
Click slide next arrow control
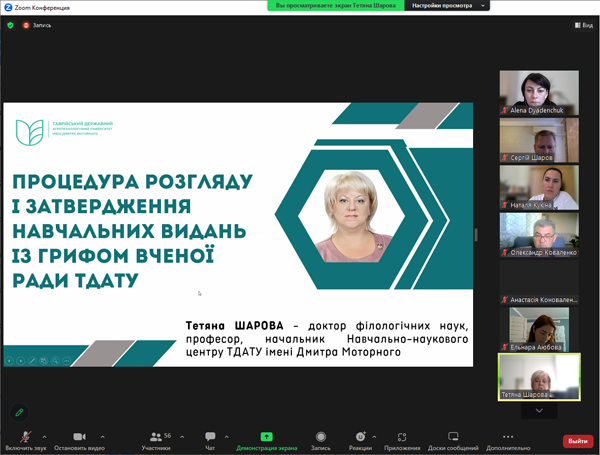[21, 360]
